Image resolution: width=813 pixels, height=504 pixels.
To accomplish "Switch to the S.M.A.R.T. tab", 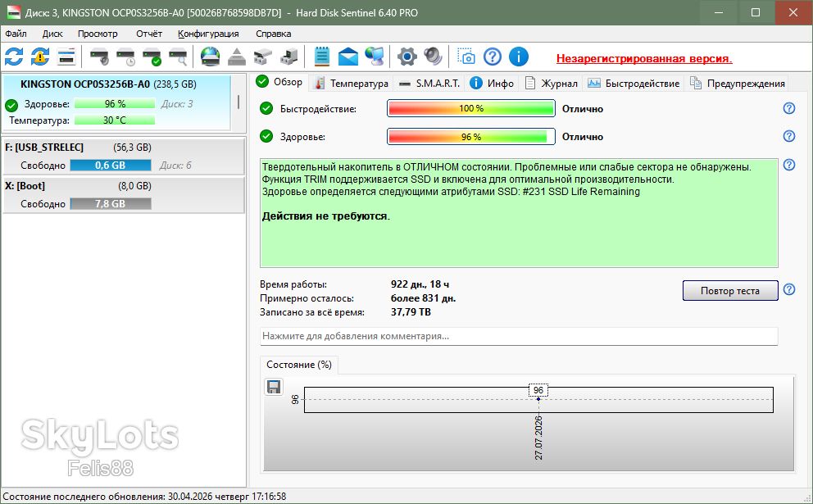I will point(429,83).
